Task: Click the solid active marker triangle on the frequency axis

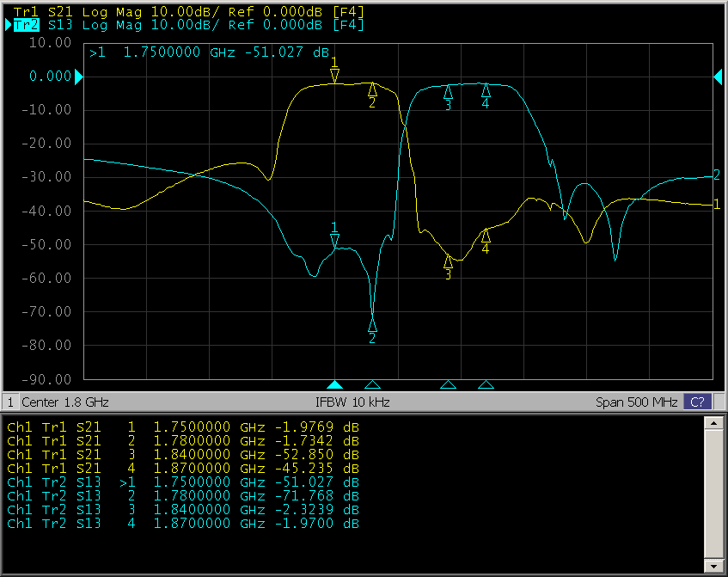Action: click(x=334, y=384)
